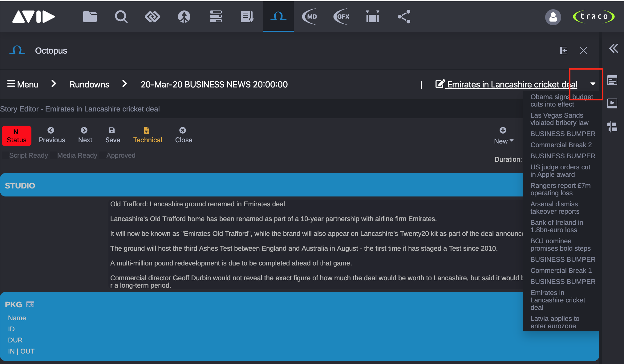Click the Name field in the PKG panel
The width and height of the screenshot is (624, 364).
pyautogui.click(x=17, y=318)
